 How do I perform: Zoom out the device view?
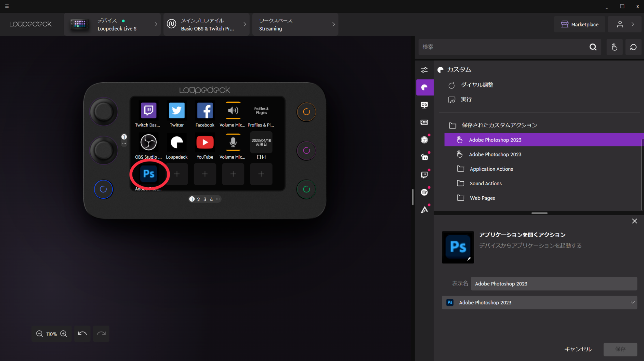click(39, 334)
